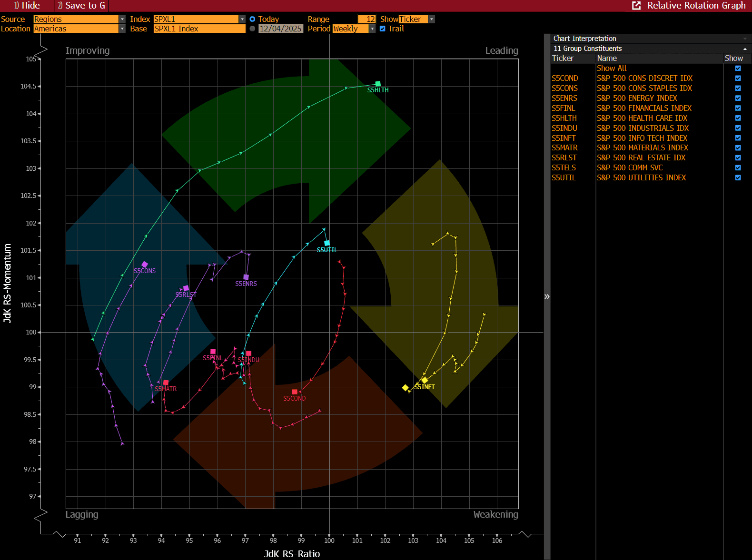This screenshot has width=752, height=560.
Task: Click the Hide menu item
Action: point(27,5)
